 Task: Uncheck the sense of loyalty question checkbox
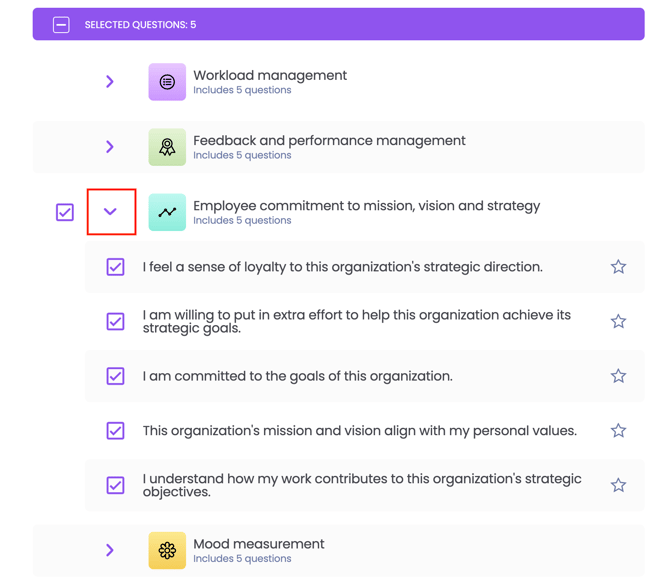(115, 267)
